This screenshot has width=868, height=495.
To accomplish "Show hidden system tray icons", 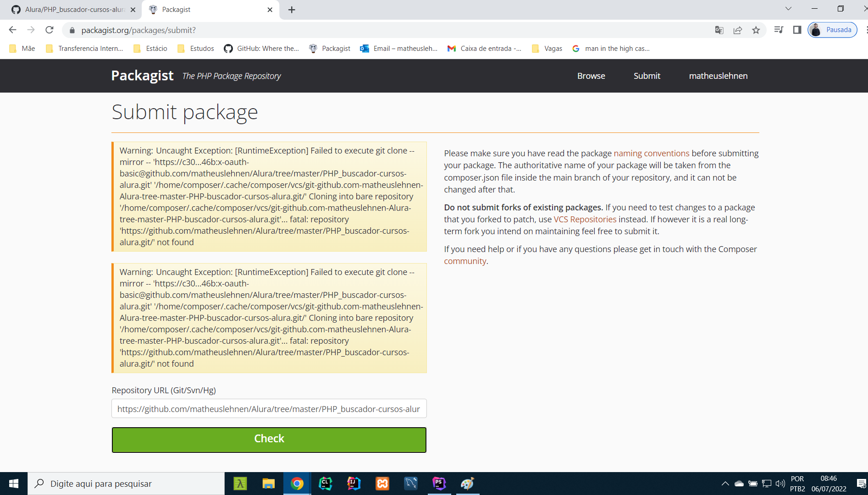I will (x=725, y=484).
